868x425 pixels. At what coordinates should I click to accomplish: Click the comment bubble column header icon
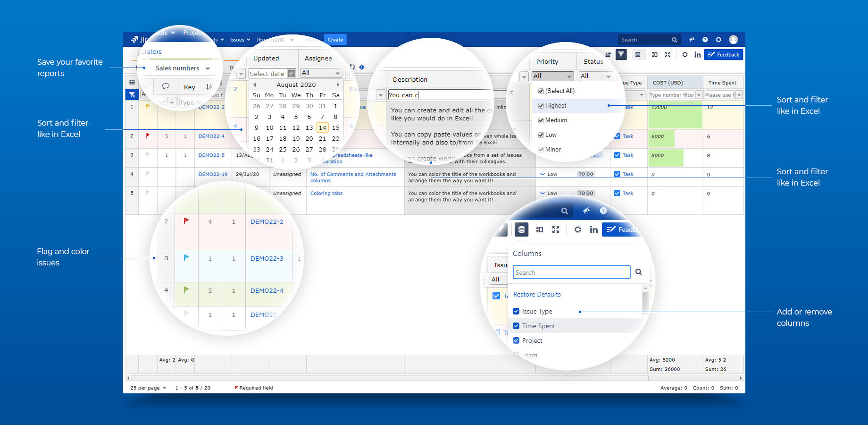[x=166, y=86]
